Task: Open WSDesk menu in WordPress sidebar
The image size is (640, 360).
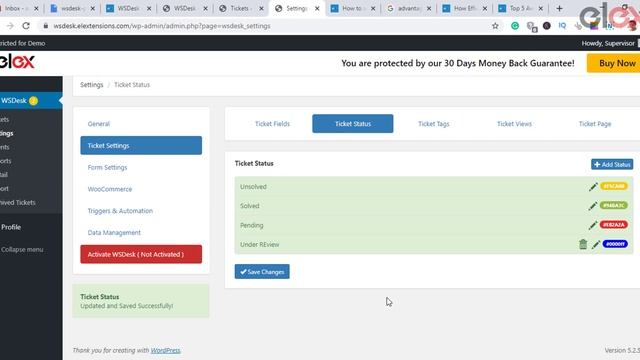Action: (31, 100)
